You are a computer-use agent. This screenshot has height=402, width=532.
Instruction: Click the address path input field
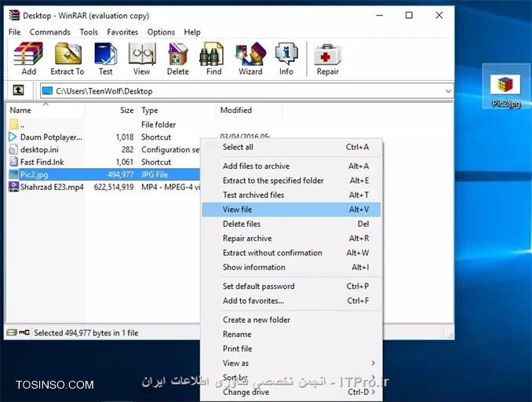246,91
